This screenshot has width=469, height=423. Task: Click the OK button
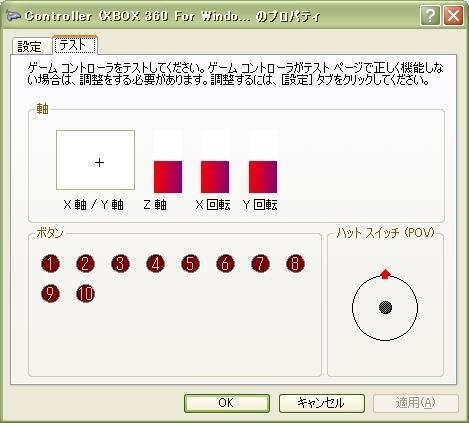(x=227, y=403)
